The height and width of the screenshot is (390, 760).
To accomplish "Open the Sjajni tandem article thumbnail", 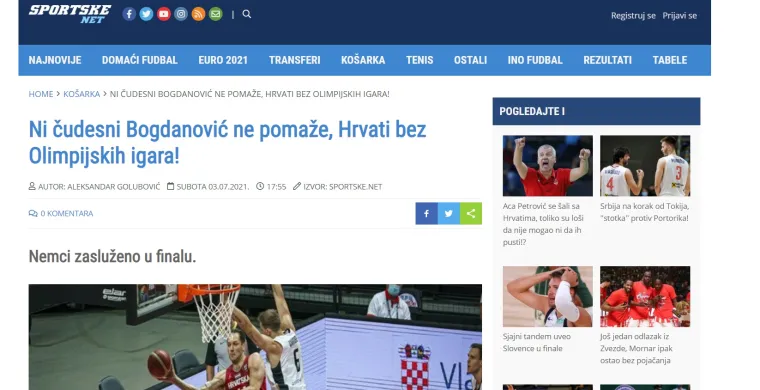I will 548,296.
